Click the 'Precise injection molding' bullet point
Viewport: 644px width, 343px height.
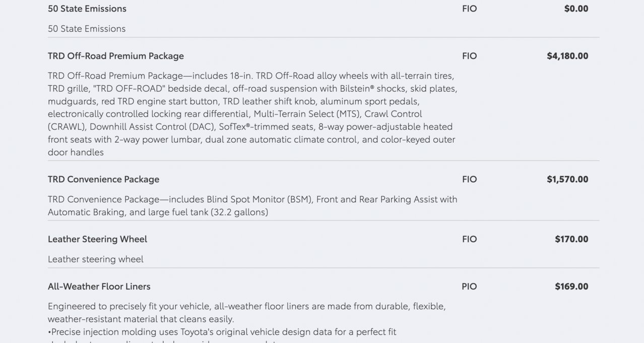[x=222, y=332]
